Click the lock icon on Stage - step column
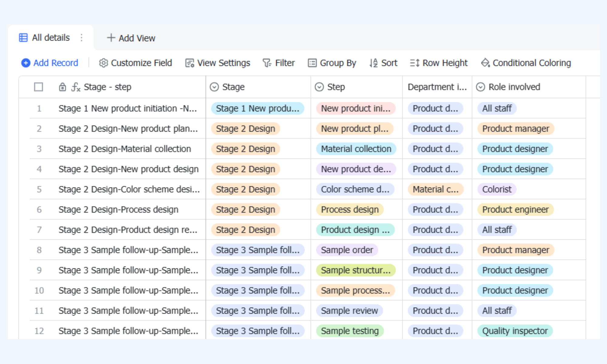 62,87
